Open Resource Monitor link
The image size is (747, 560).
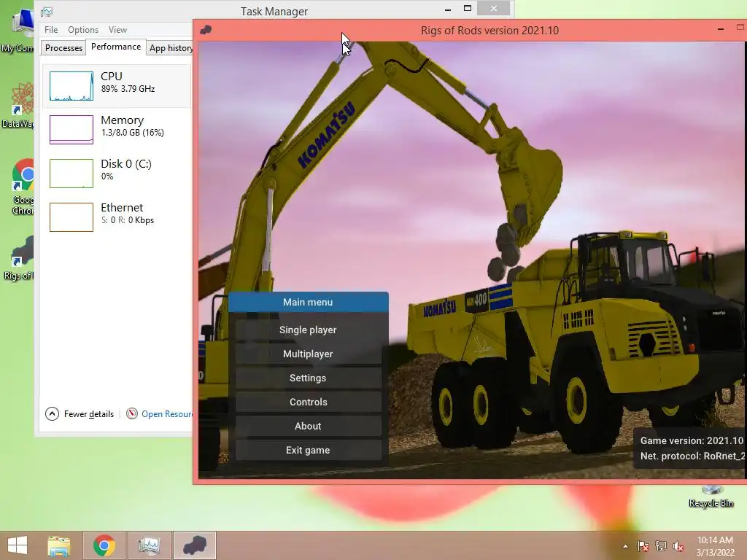pos(167,414)
